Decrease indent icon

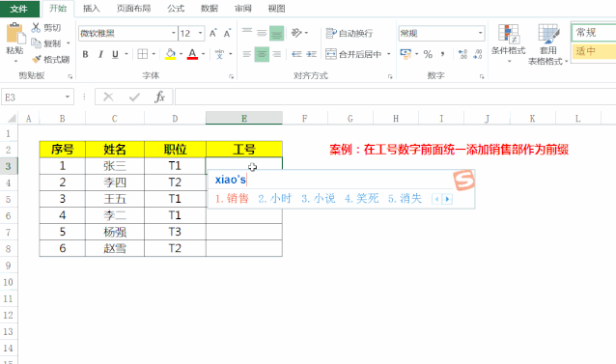click(x=296, y=54)
